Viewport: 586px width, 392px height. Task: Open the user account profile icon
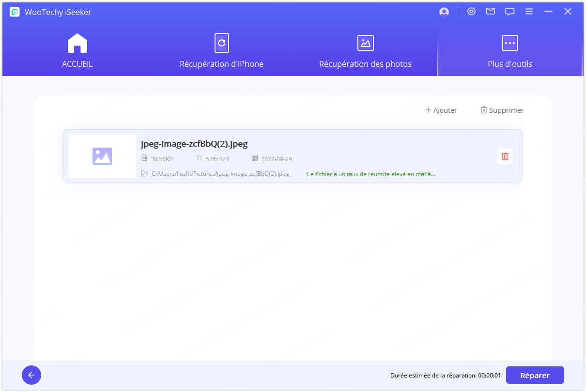coord(444,12)
